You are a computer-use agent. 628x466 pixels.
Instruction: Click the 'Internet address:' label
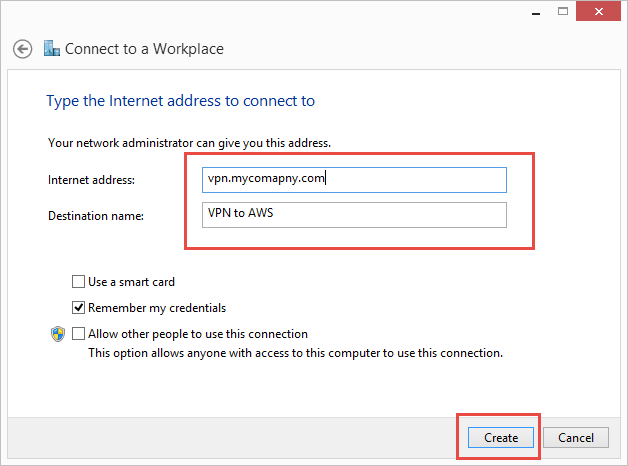(x=91, y=180)
